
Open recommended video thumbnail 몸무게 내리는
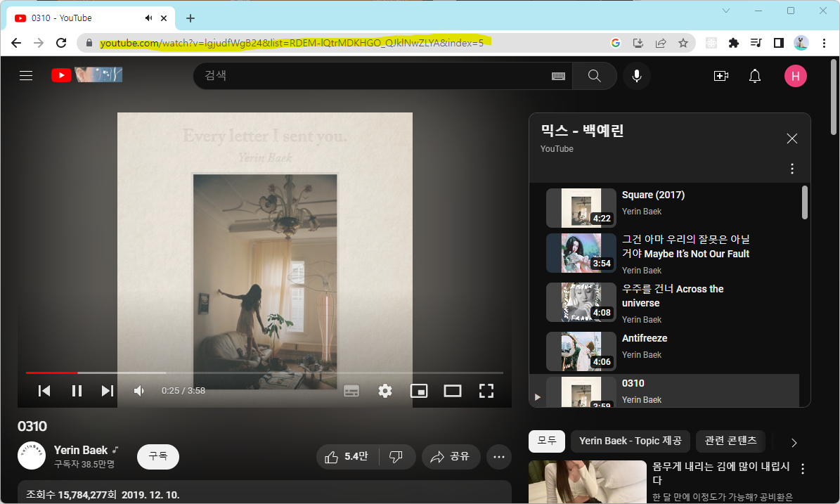[x=587, y=482]
